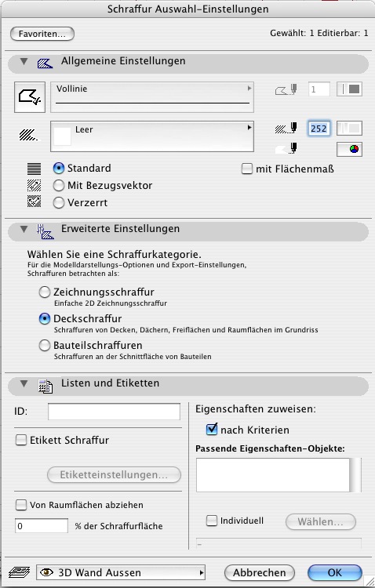Open the Vollinie line type dropdown
375x588 pixels.
point(152,97)
